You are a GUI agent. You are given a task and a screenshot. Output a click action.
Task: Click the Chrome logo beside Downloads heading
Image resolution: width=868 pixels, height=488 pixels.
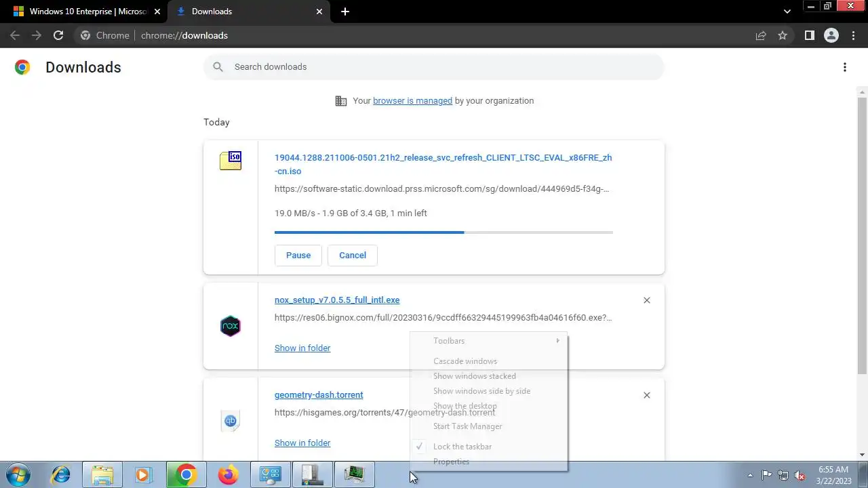(22, 67)
